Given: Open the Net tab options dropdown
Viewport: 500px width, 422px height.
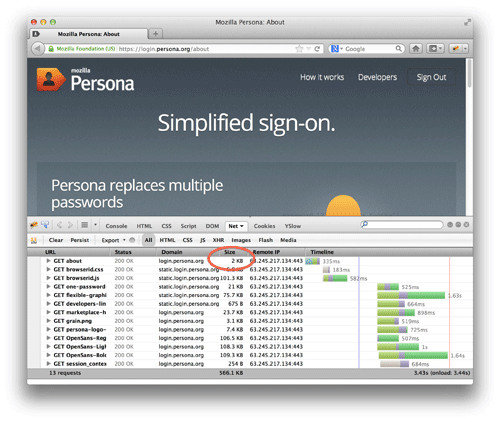Looking at the screenshot, I should [x=242, y=226].
